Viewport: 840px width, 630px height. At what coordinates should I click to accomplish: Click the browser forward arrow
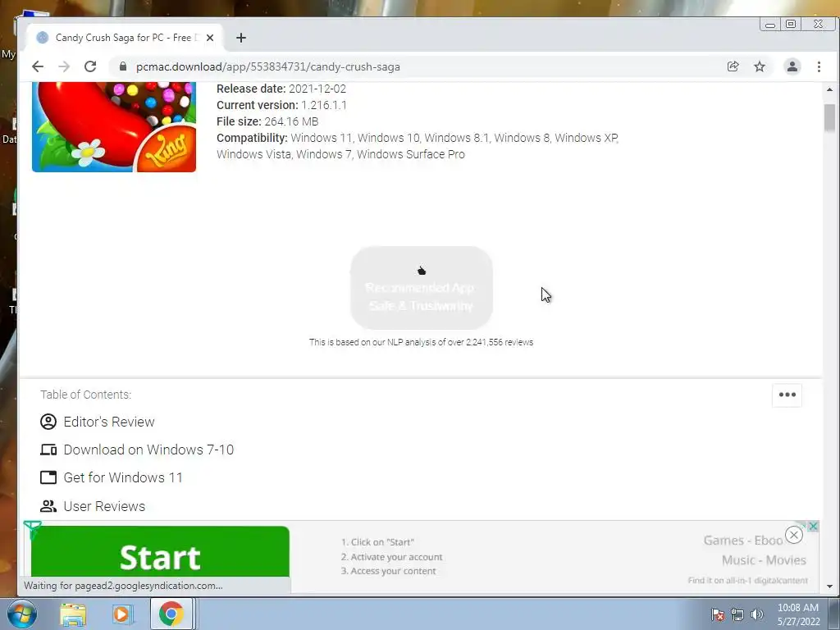64,66
